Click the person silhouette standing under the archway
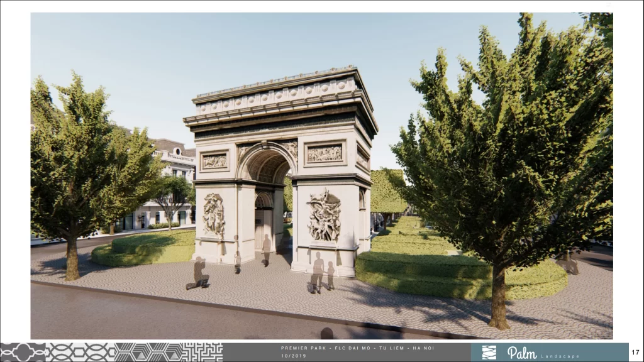This screenshot has width=644, height=362. point(266,250)
